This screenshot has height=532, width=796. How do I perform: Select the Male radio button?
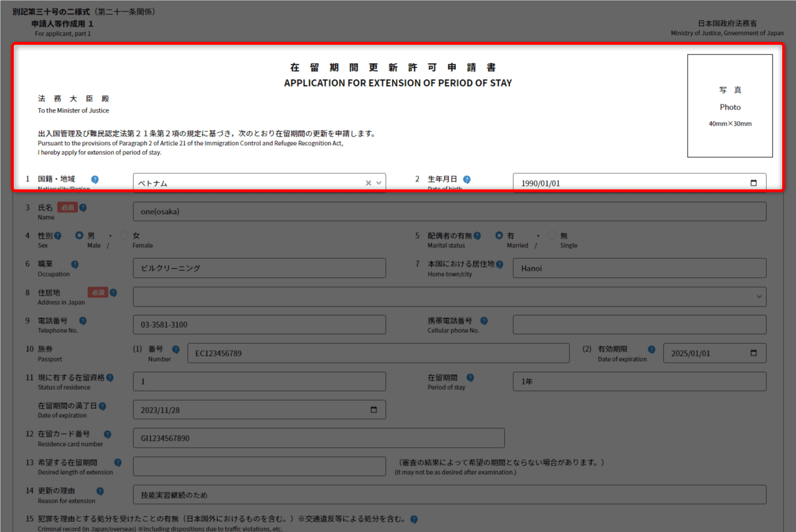79,235
